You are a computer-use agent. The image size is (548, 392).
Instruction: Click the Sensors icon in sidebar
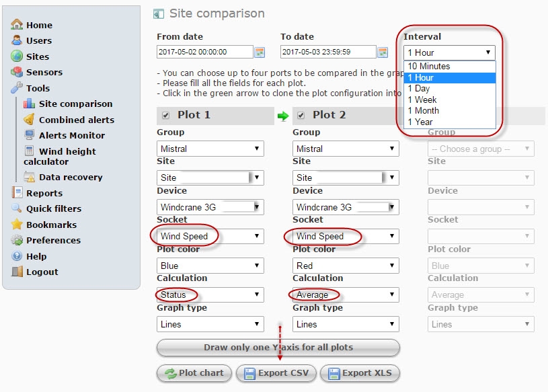(17, 72)
